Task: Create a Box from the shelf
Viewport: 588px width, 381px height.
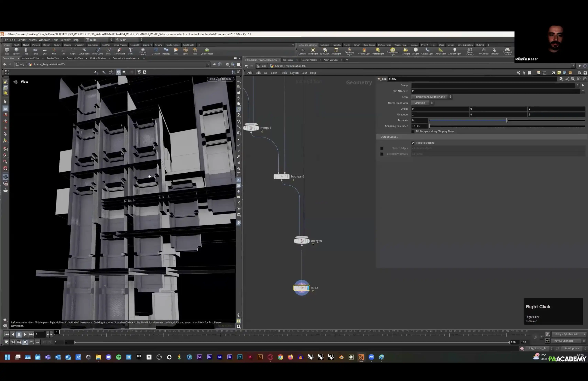Action: pos(7,51)
